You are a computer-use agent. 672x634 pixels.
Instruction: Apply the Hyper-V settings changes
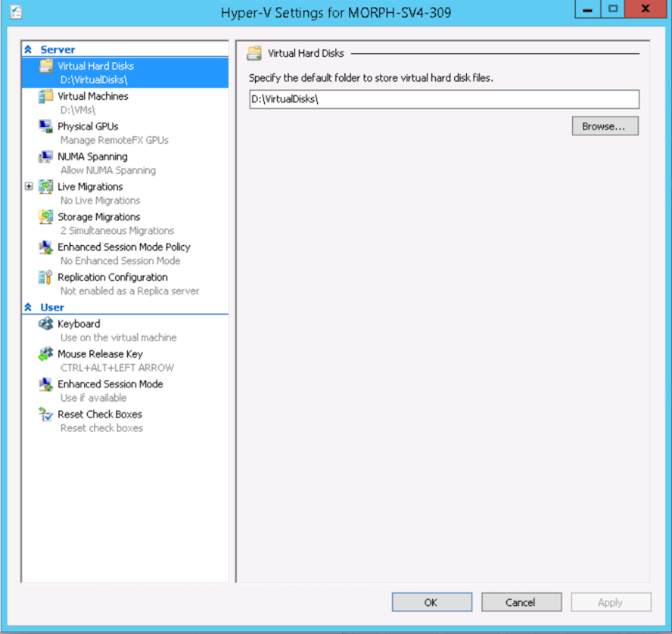(610, 602)
